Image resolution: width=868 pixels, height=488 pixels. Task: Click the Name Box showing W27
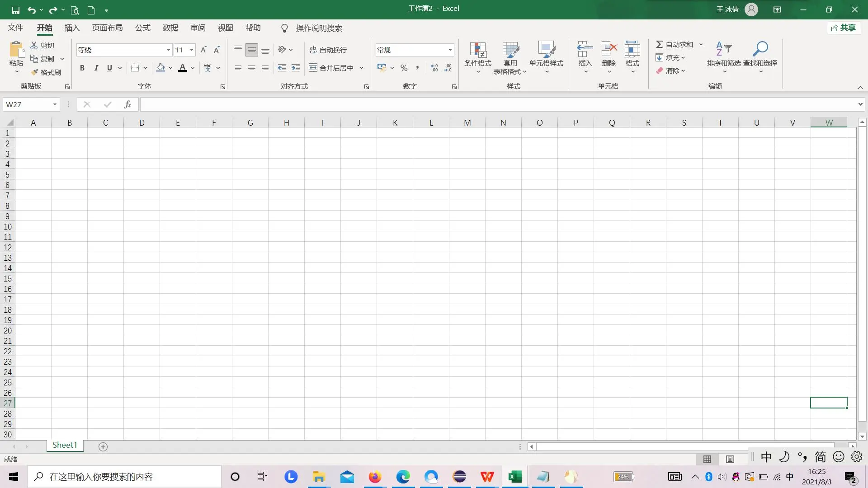click(27, 104)
